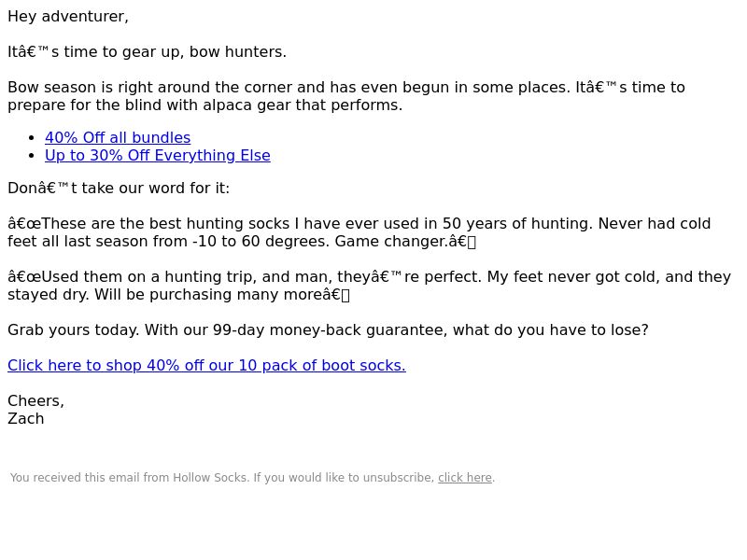Follow the Up to 30% Off Everything Else link

pyautogui.click(x=158, y=156)
